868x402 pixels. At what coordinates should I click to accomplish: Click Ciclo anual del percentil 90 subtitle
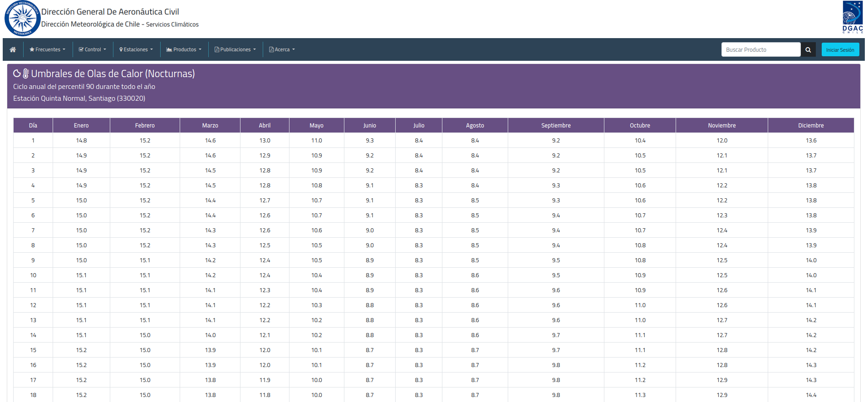click(x=84, y=87)
